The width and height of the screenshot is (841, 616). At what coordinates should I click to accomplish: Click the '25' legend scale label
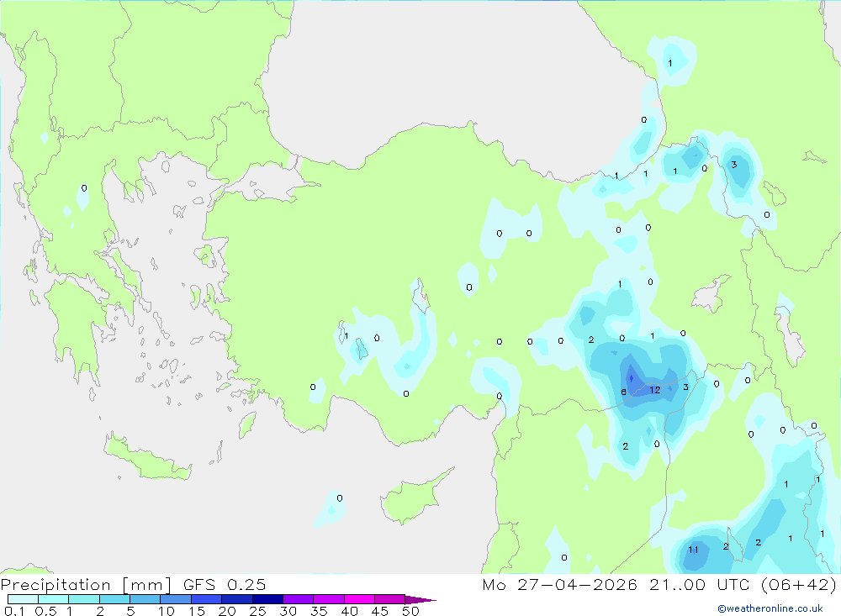pyautogui.click(x=257, y=611)
